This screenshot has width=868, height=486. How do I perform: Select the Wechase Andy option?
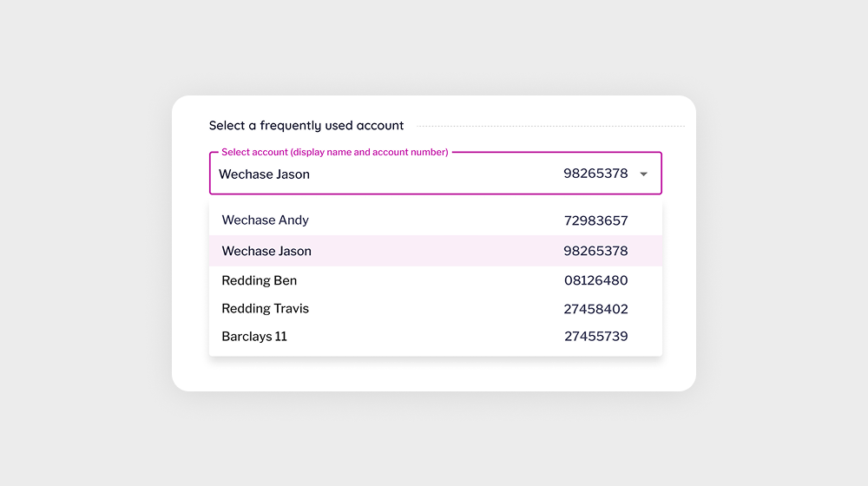266,220
